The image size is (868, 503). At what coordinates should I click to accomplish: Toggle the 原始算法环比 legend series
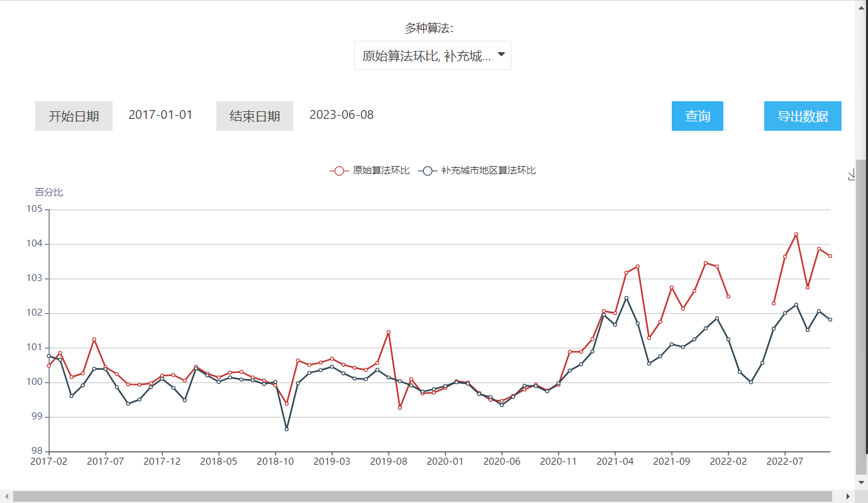coord(370,170)
